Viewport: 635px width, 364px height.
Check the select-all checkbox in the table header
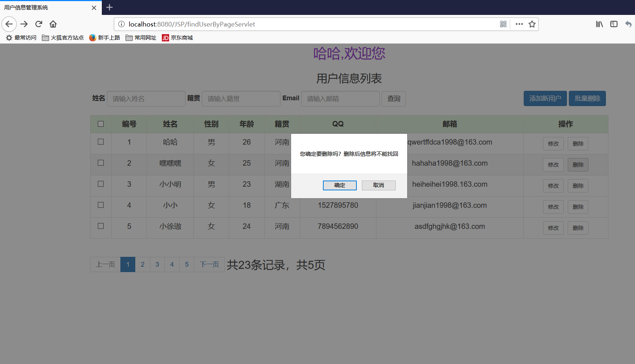(101, 124)
